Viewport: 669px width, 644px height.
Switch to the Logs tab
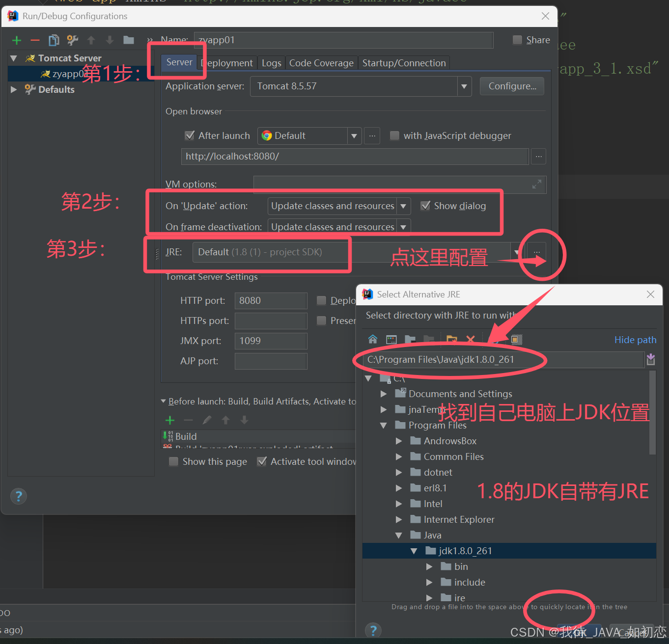(x=271, y=63)
